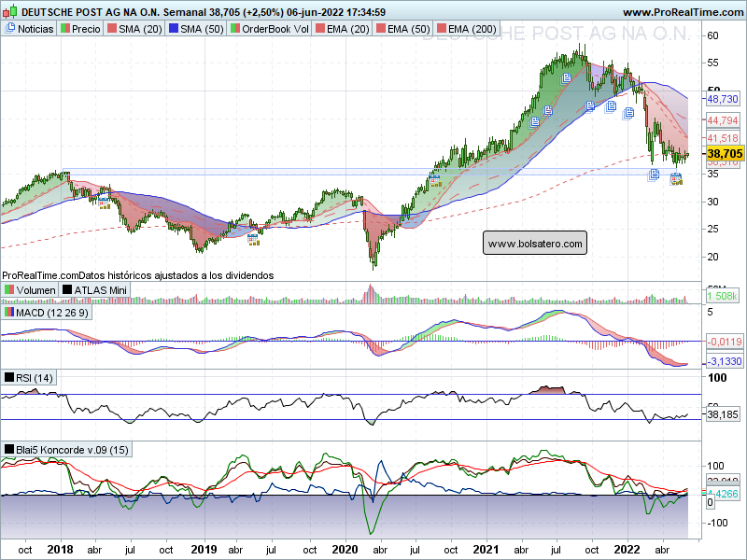Click the current price label 38,705
This screenshot has height=560, width=747.
(x=725, y=154)
